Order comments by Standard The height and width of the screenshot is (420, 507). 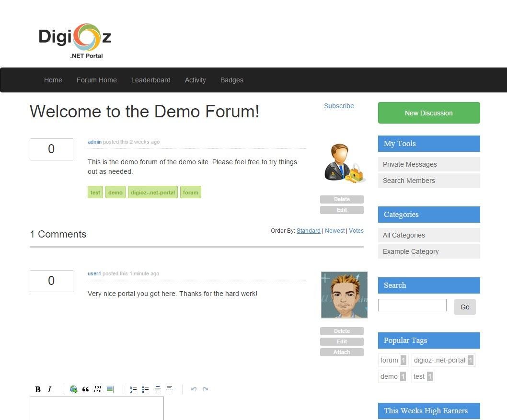tap(308, 230)
